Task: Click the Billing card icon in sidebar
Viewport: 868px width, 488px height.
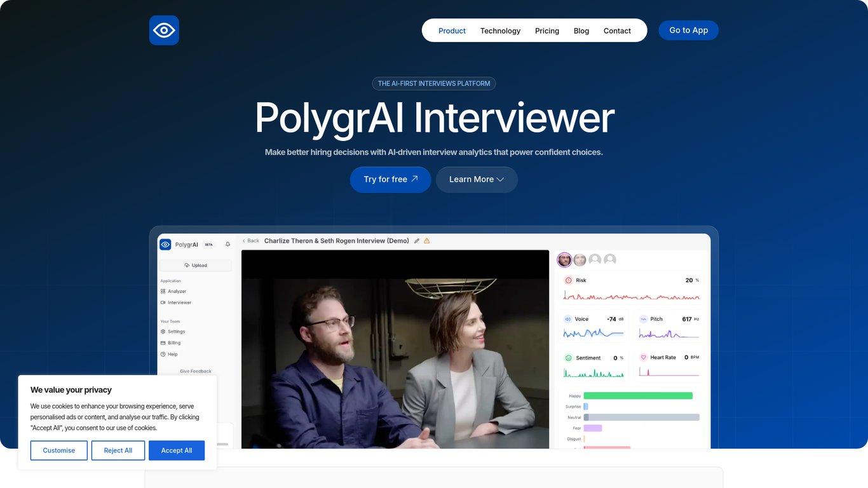Action: pyautogui.click(x=163, y=343)
